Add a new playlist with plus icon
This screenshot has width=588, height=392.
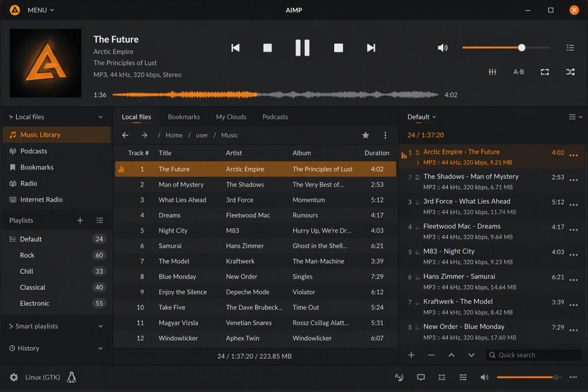(x=80, y=220)
